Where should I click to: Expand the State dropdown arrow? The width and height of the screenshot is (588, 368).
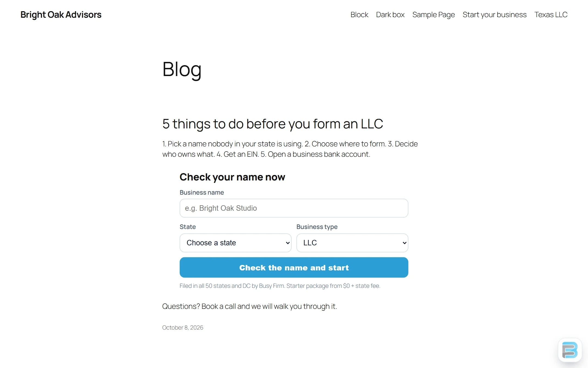point(287,243)
